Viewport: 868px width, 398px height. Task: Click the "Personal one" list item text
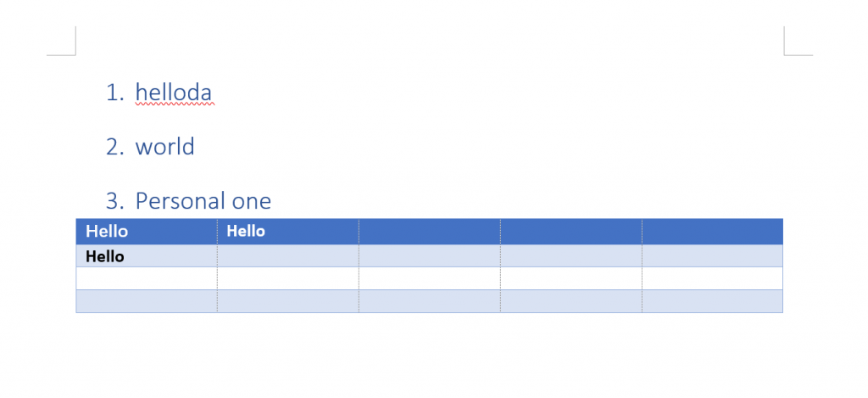[x=203, y=201]
